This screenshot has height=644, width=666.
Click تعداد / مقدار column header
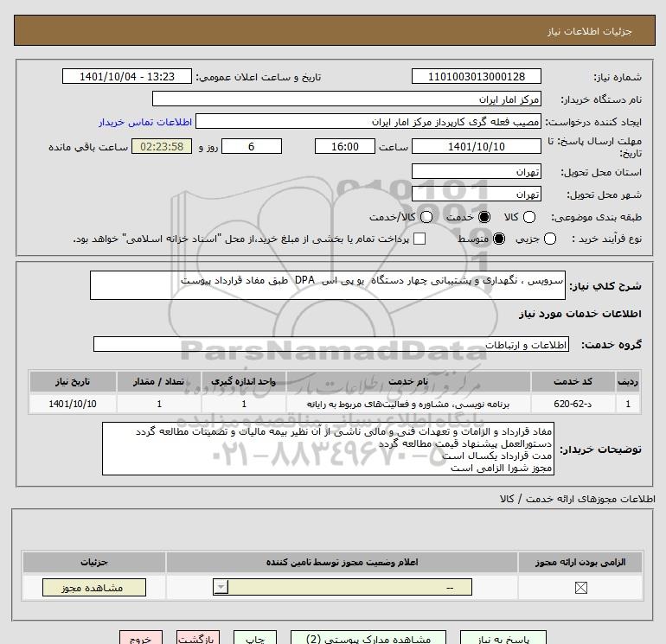coord(158,381)
